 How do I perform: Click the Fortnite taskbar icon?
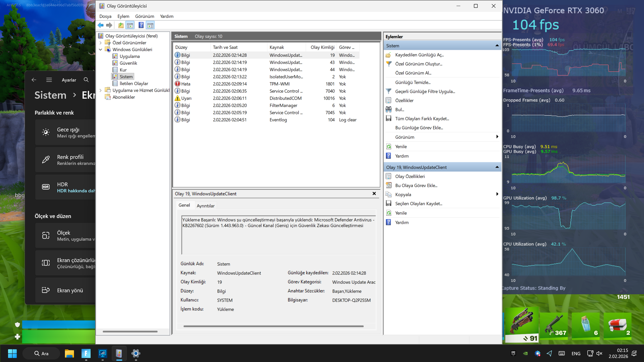(x=86, y=353)
